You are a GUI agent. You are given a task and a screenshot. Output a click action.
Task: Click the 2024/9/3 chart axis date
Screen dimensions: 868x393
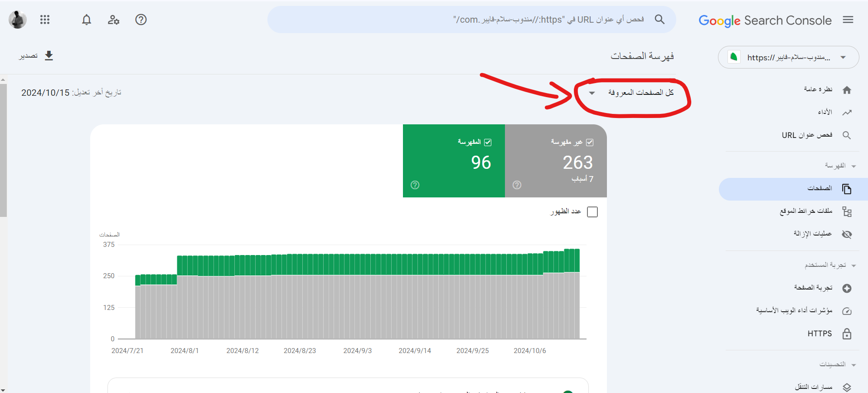[358, 351]
